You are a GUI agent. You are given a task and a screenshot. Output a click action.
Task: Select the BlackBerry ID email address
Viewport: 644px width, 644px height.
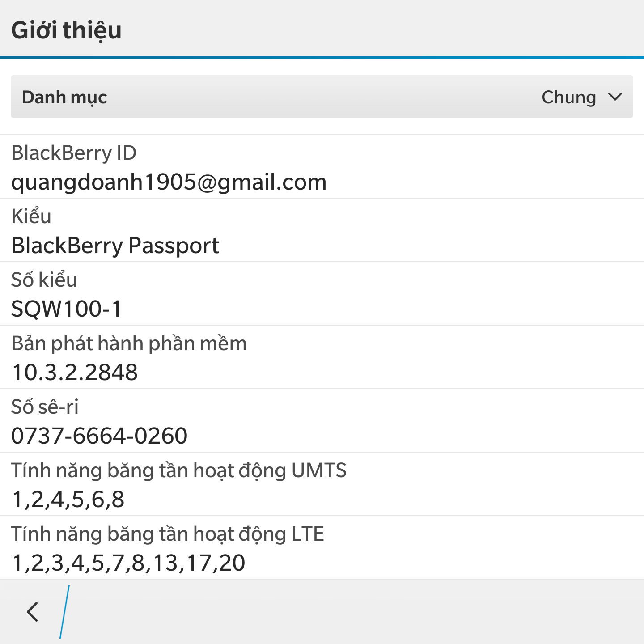(169, 182)
